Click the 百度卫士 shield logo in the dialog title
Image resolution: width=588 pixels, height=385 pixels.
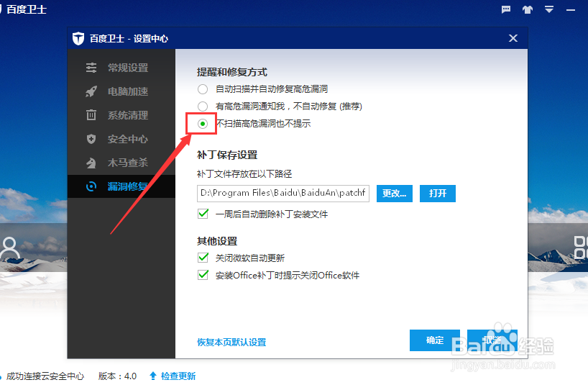[x=78, y=38]
